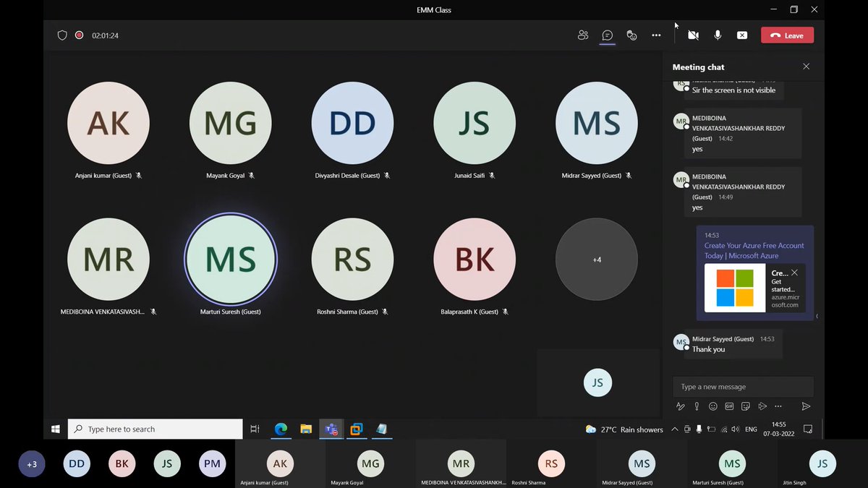Click in Type a new message field
The height and width of the screenshot is (488, 868).
pos(743,387)
